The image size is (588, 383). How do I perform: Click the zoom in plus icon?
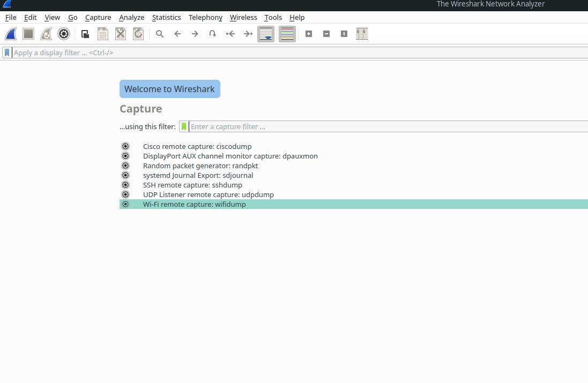(x=309, y=34)
